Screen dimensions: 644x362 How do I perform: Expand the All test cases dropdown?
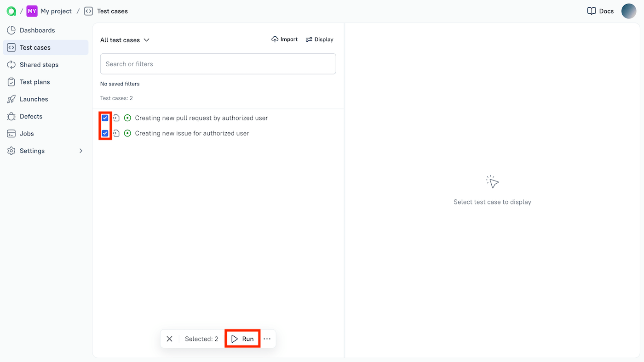[x=125, y=40]
